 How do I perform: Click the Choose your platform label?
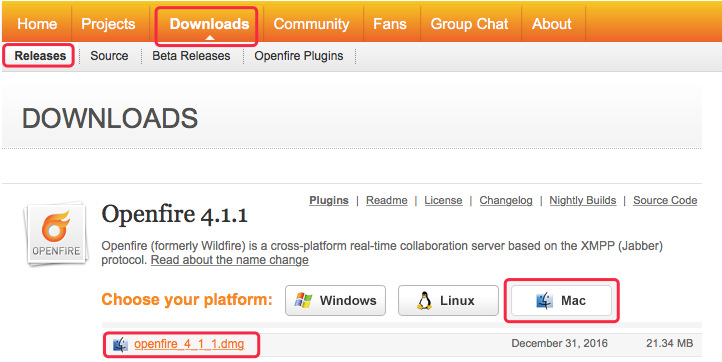[187, 300]
